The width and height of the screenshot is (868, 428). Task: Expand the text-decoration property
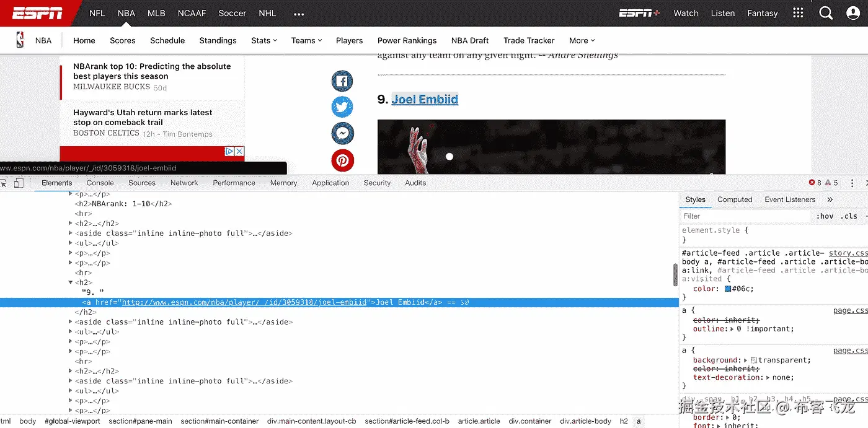(769, 377)
